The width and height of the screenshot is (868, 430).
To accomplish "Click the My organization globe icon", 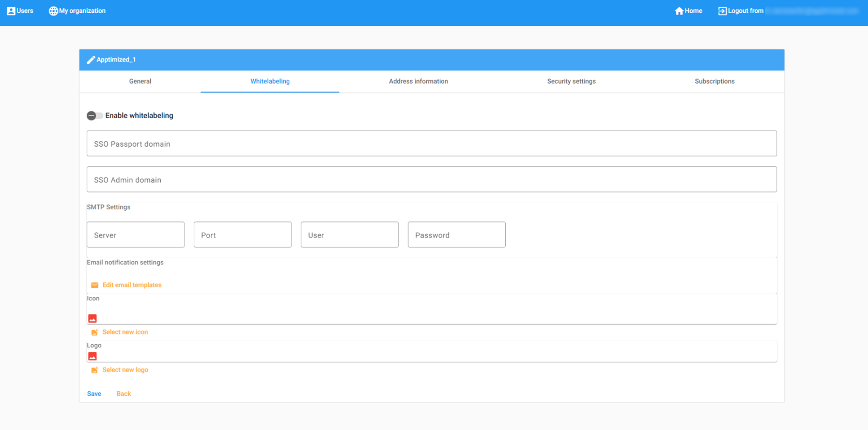I will point(53,11).
